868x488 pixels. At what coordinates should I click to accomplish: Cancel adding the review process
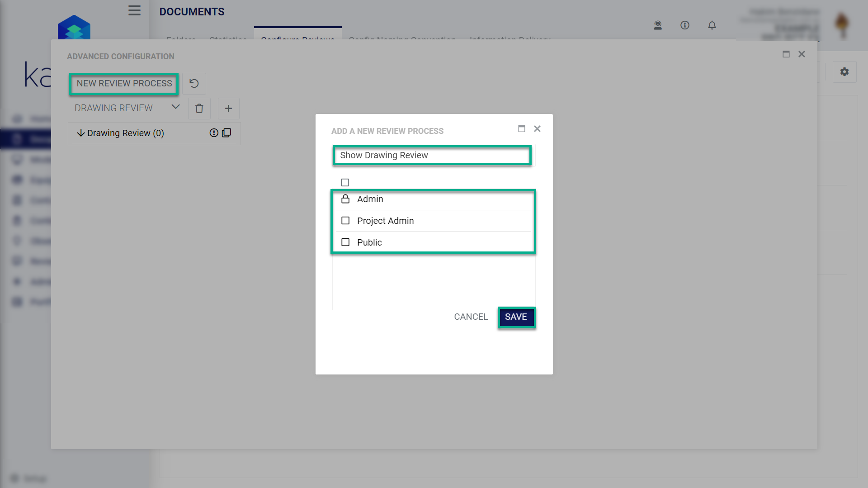point(471,317)
